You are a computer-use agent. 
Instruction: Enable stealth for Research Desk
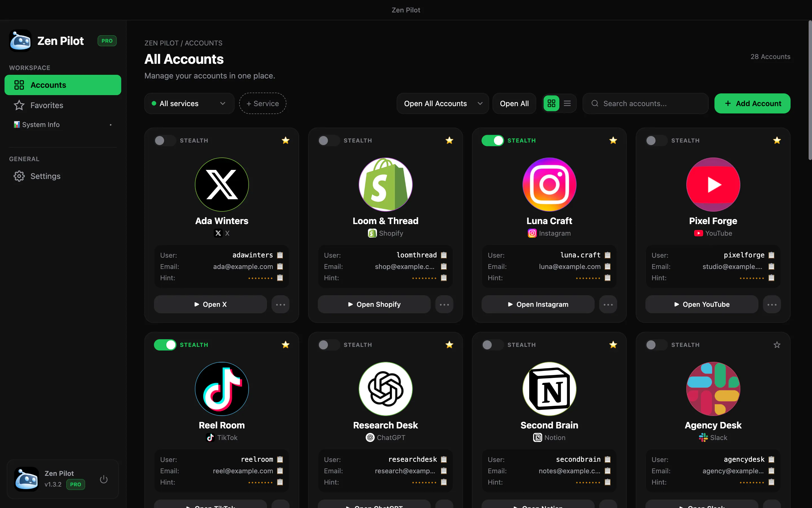coord(329,345)
